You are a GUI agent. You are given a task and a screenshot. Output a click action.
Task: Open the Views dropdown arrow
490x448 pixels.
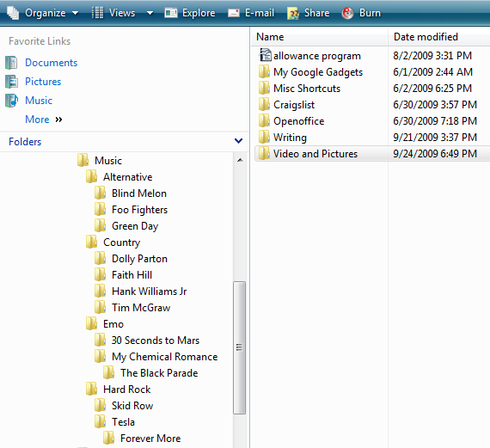[x=150, y=13]
